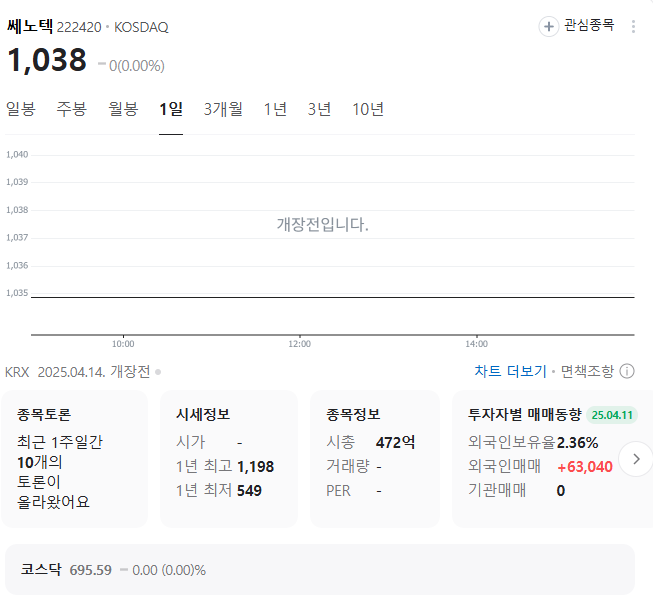
Task: Click the 1년 최고 1,198 value
Action: [255, 466]
